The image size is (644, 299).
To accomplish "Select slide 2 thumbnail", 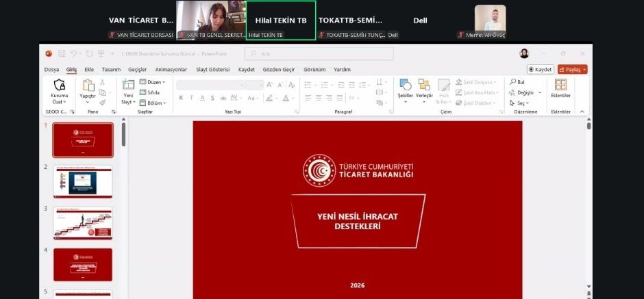I will 83,182.
